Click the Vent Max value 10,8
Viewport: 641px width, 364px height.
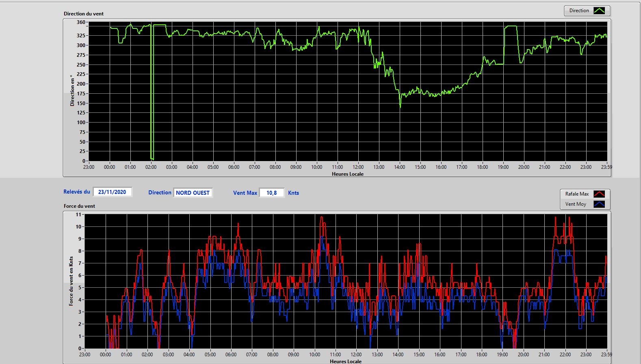[272, 193]
